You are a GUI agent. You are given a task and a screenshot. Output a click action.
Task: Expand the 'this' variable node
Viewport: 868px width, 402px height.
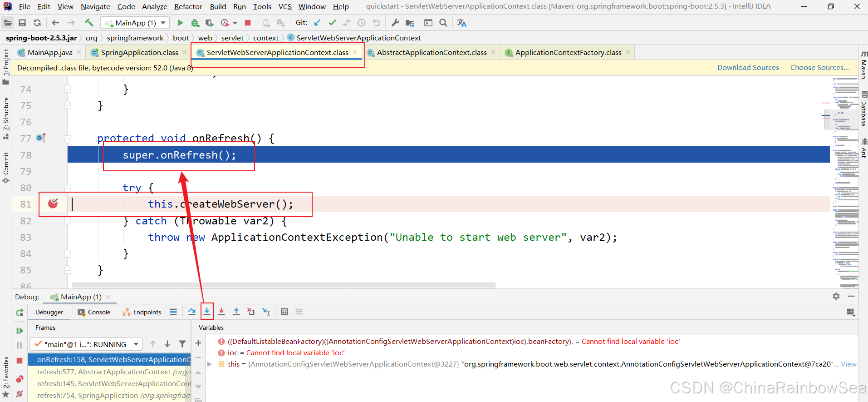(x=210, y=364)
